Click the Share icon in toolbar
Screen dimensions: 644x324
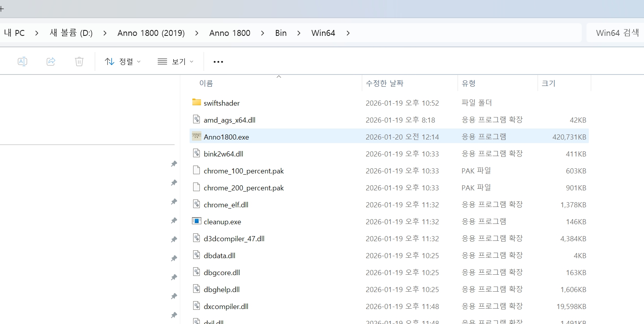51,61
